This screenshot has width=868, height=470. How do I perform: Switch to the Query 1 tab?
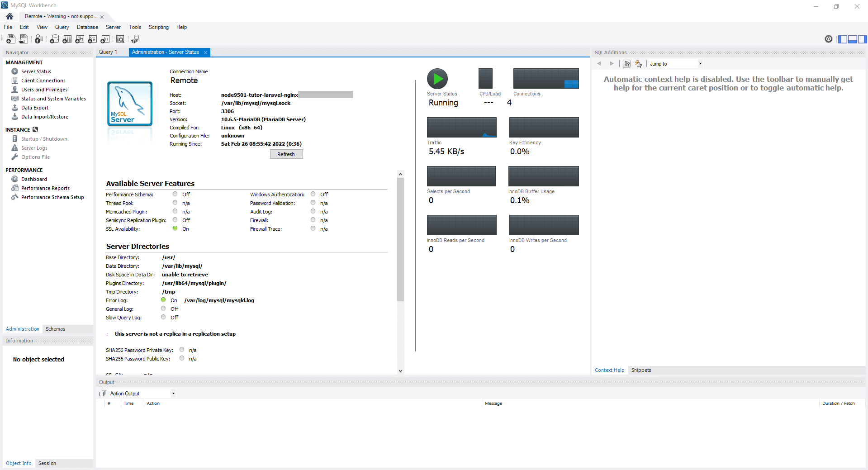pyautogui.click(x=108, y=52)
